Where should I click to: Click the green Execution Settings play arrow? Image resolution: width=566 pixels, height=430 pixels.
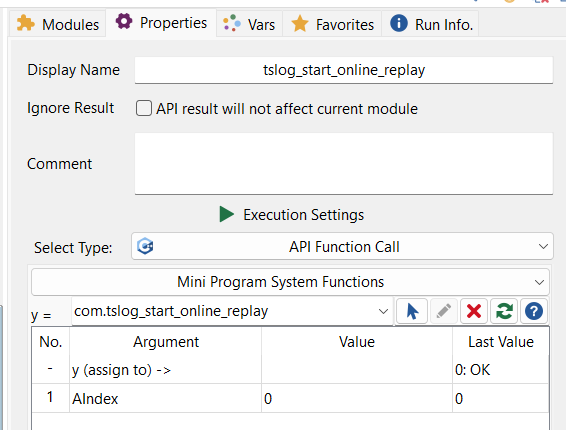tap(227, 214)
